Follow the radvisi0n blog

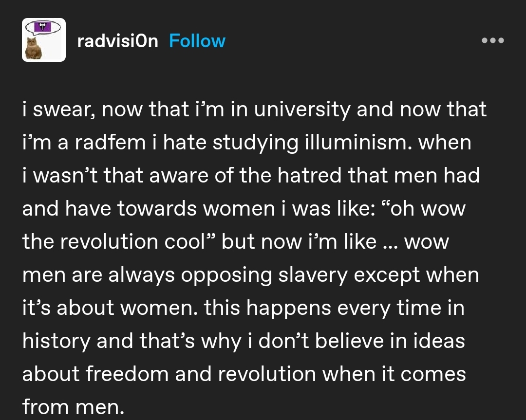pyautogui.click(x=197, y=41)
